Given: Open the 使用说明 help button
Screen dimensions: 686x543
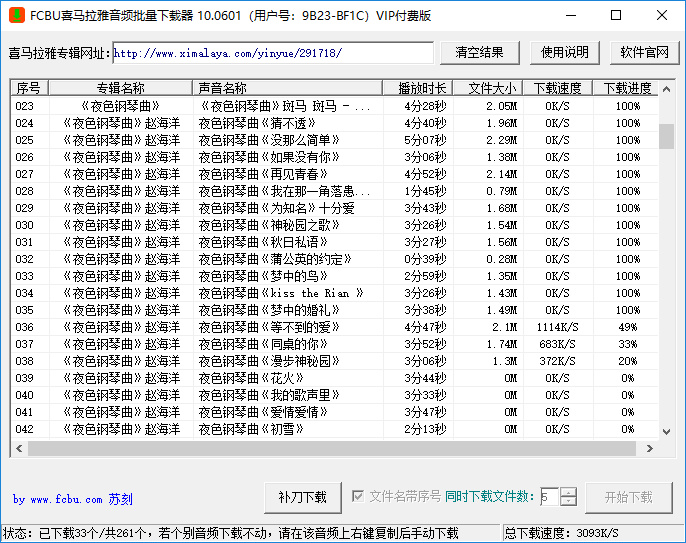Looking at the screenshot, I should [x=564, y=53].
